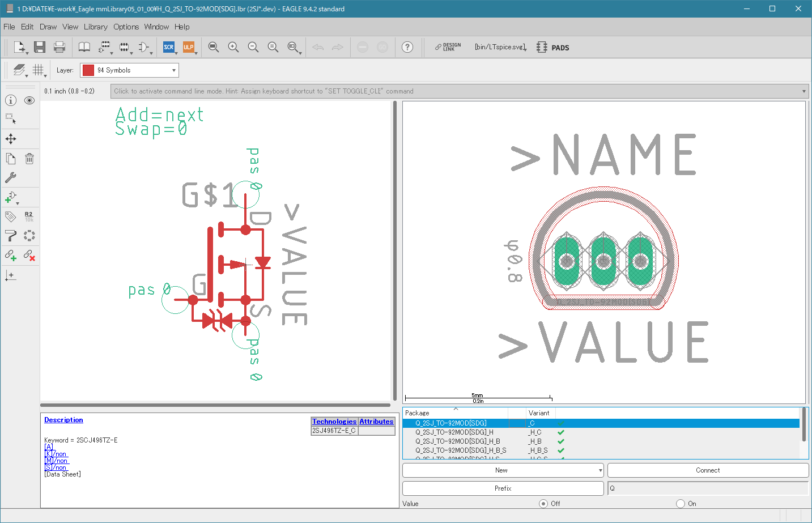The image size is (812, 523).
Task: Click the red layer color swatch
Action: (88, 70)
